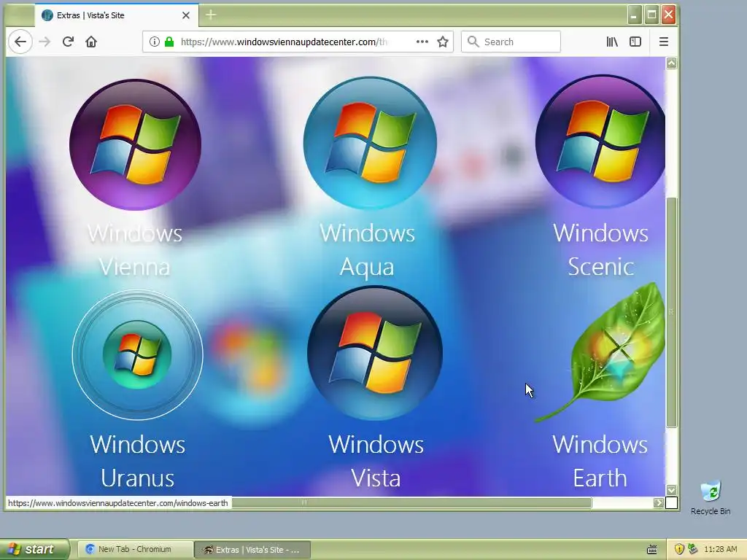Viewport: 747px width, 560px height.
Task: Open the Firefox hamburger menu
Action: 664,42
